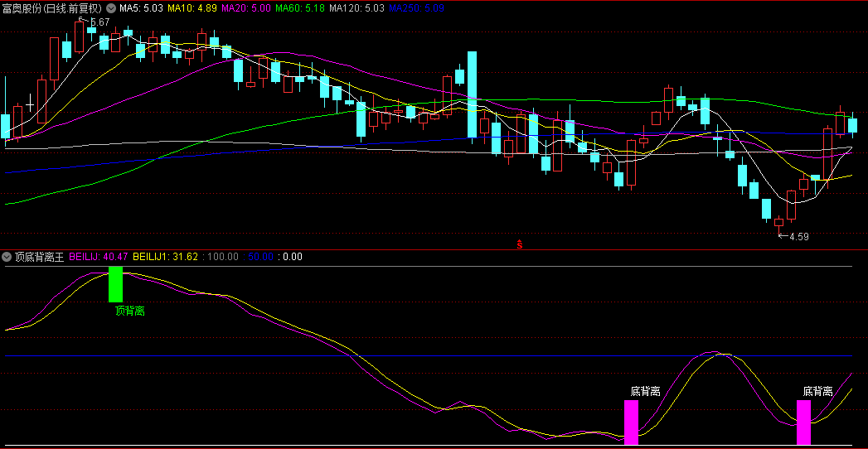Click the green 顶背离 signal bar
Screen dimensions: 868x449
(x=115, y=284)
